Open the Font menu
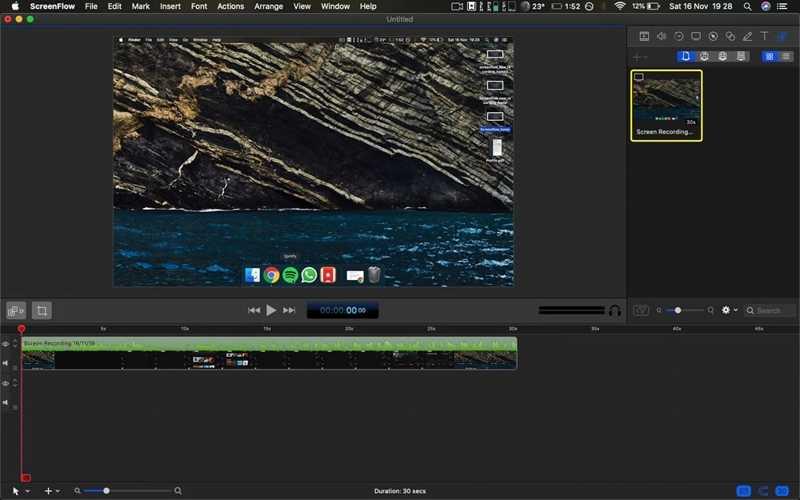800x500 pixels. tap(199, 6)
